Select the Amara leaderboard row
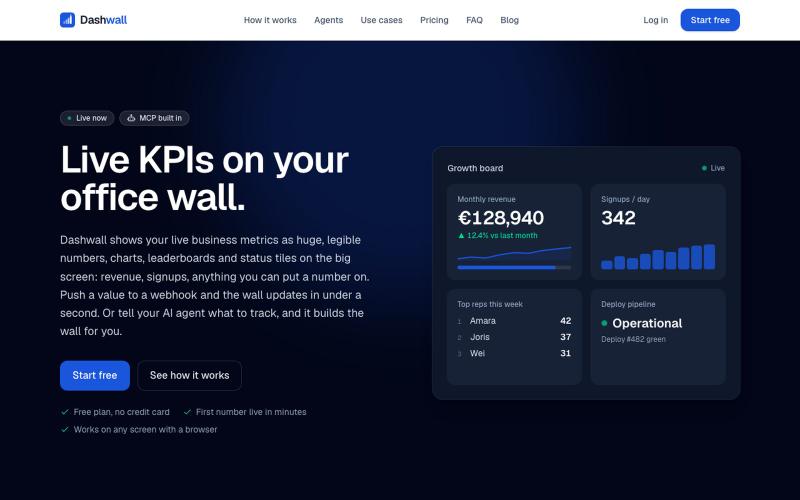The width and height of the screenshot is (800, 500). pos(514,321)
